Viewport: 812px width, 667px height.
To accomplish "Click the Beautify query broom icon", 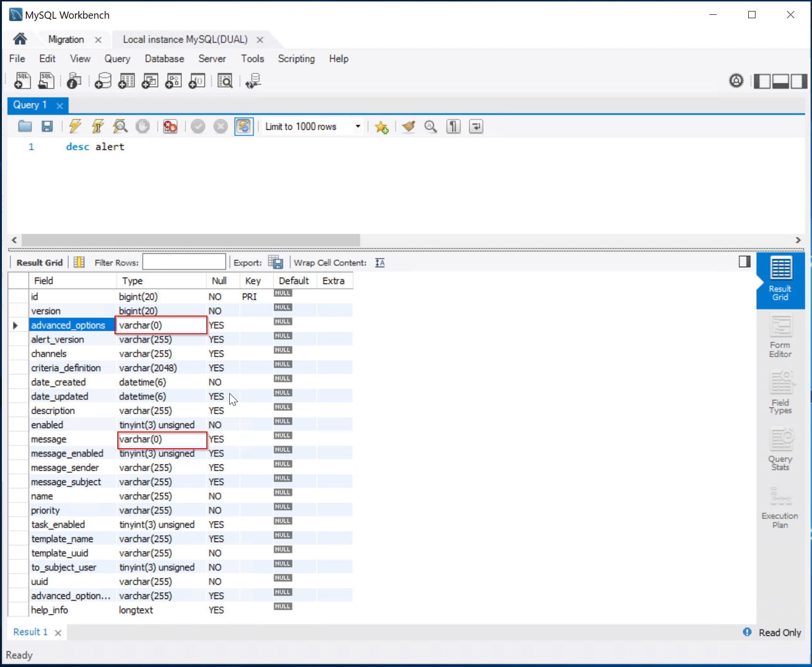I will [408, 126].
